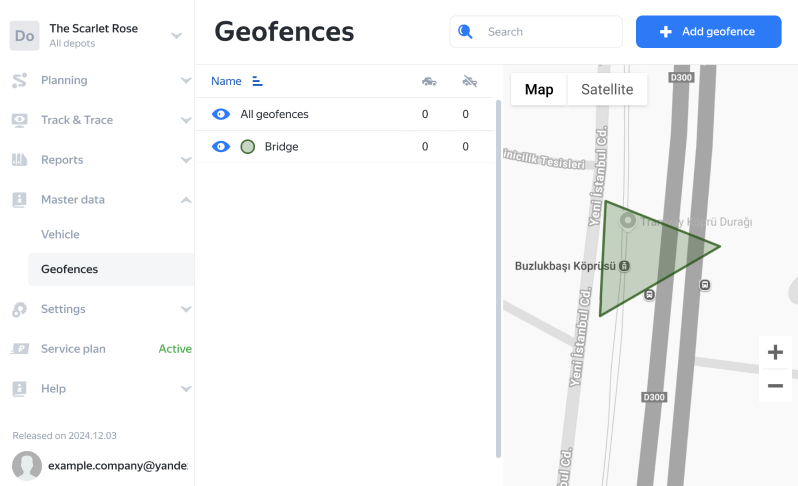Click the sort order icon beside Name
The height and width of the screenshot is (486, 798).
click(x=257, y=81)
